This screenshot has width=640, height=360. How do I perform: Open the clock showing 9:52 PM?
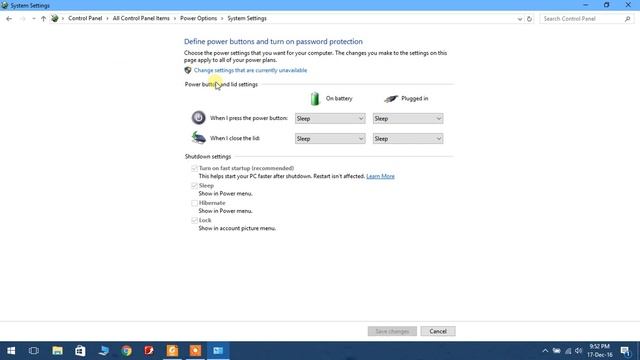click(x=600, y=351)
